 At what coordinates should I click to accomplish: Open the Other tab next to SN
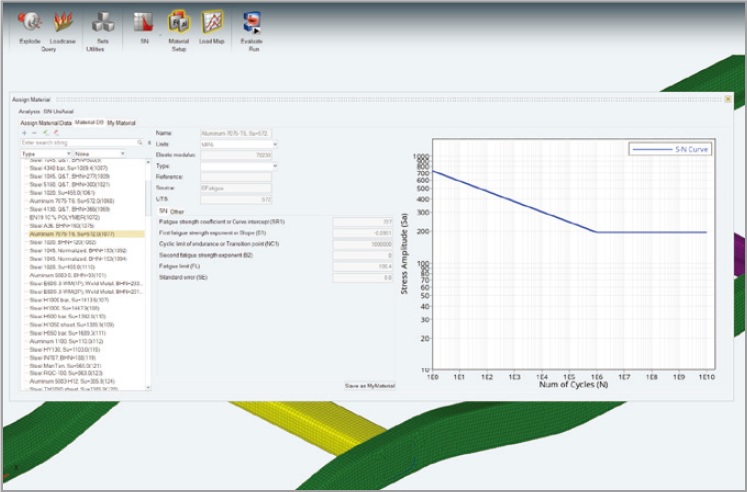click(177, 212)
